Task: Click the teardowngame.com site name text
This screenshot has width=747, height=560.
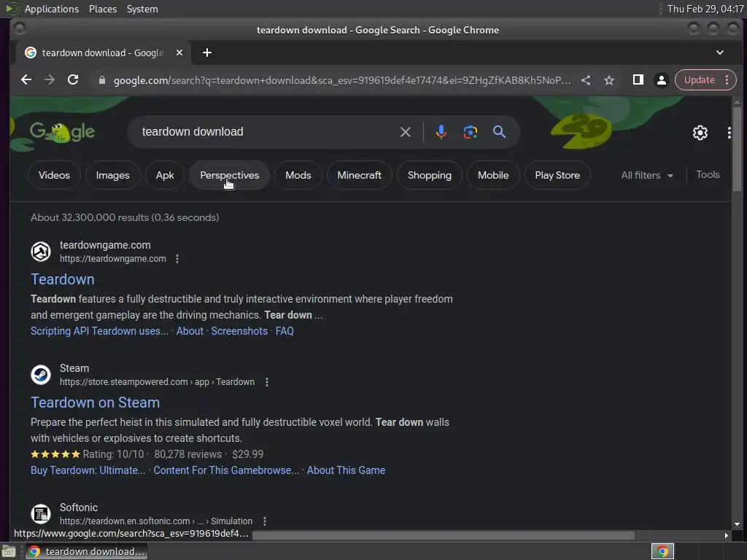Action: pos(105,245)
